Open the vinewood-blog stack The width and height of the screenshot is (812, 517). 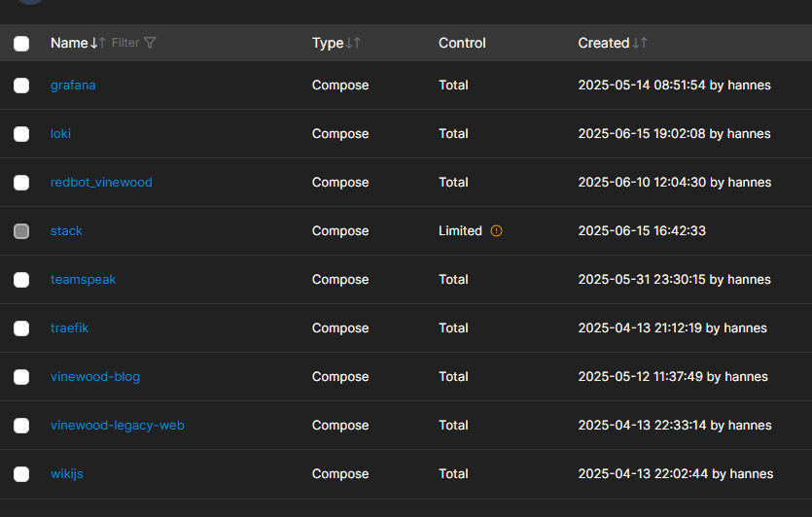click(95, 377)
